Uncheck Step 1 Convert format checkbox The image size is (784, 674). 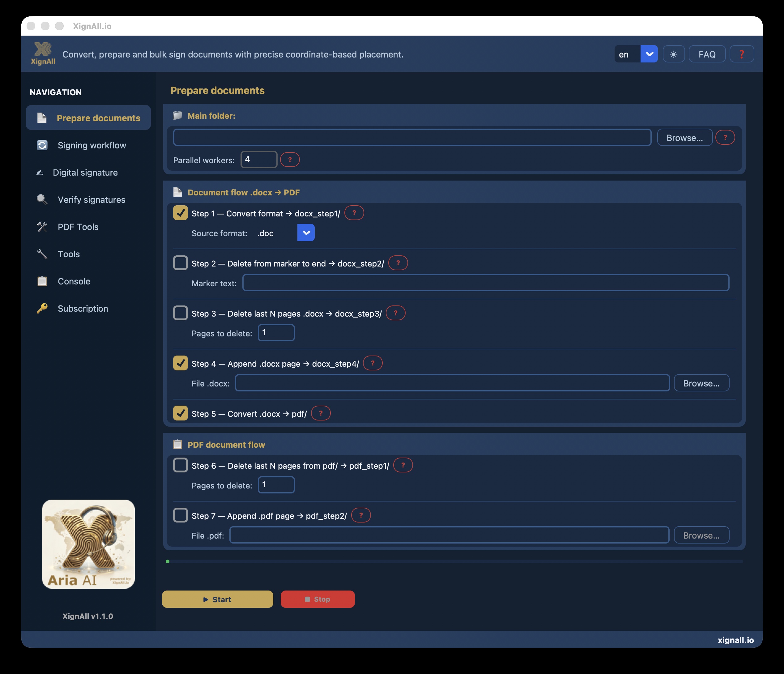(x=181, y=213)
